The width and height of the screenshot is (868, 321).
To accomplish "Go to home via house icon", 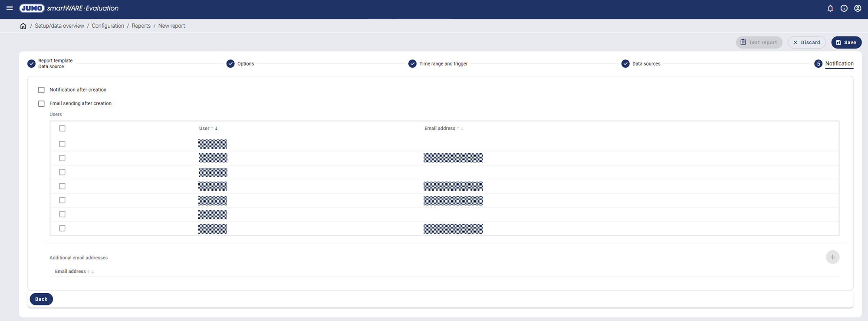I will 23,26.
